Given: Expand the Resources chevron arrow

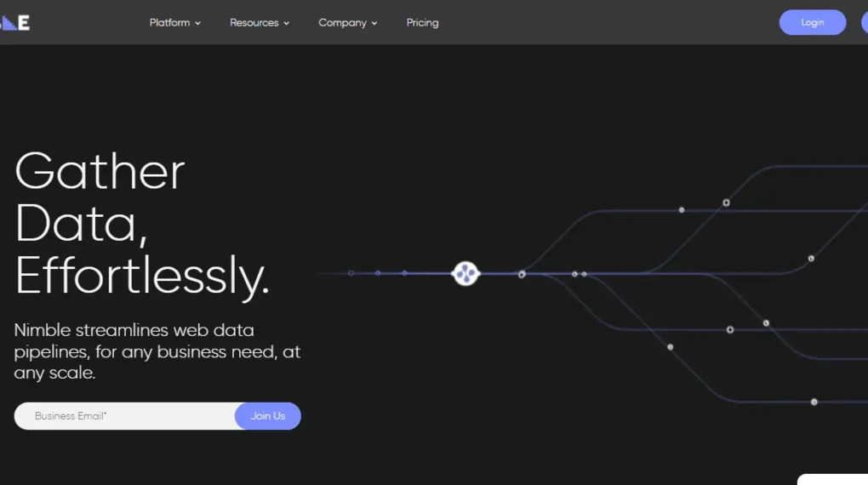Looking at the screenshot, I should [286, 23].
